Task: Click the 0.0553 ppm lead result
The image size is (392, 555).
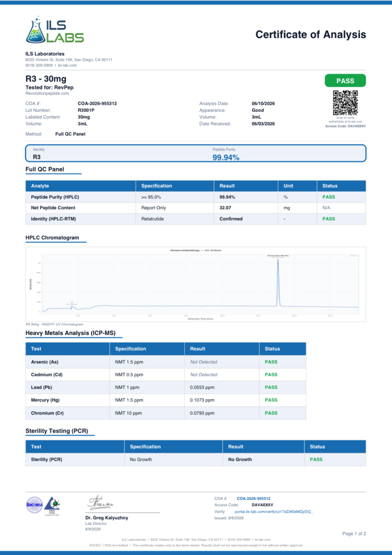Action: (202, 387)
